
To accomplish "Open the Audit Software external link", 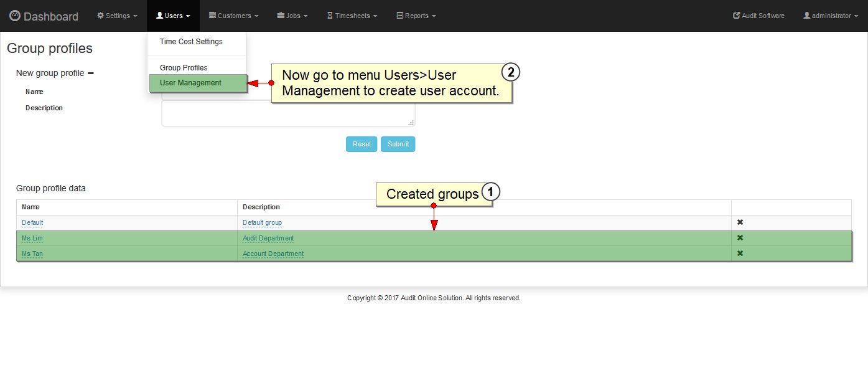I will [x=758, y=16].
